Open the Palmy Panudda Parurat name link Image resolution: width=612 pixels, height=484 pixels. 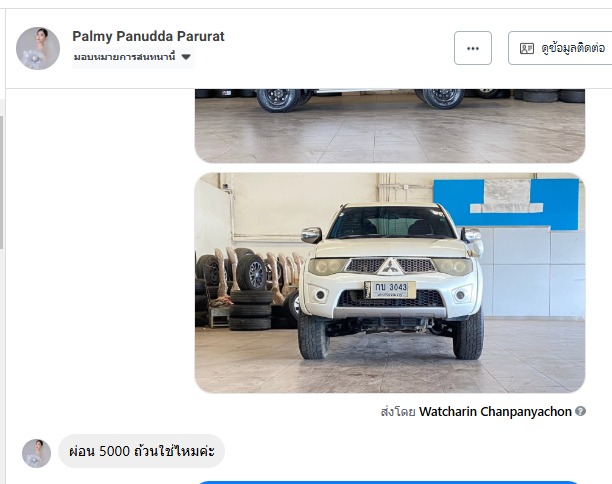(148, 36)
